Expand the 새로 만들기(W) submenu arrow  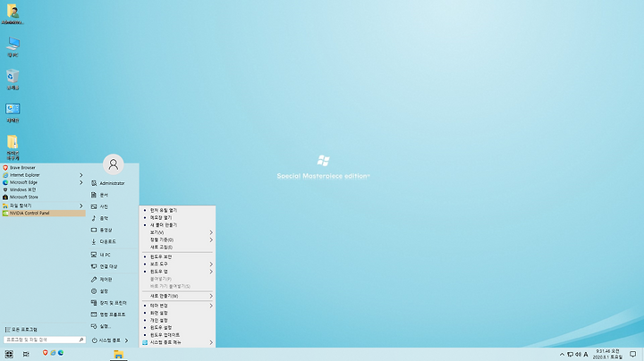pyautogui.click(x=211, y=296)
